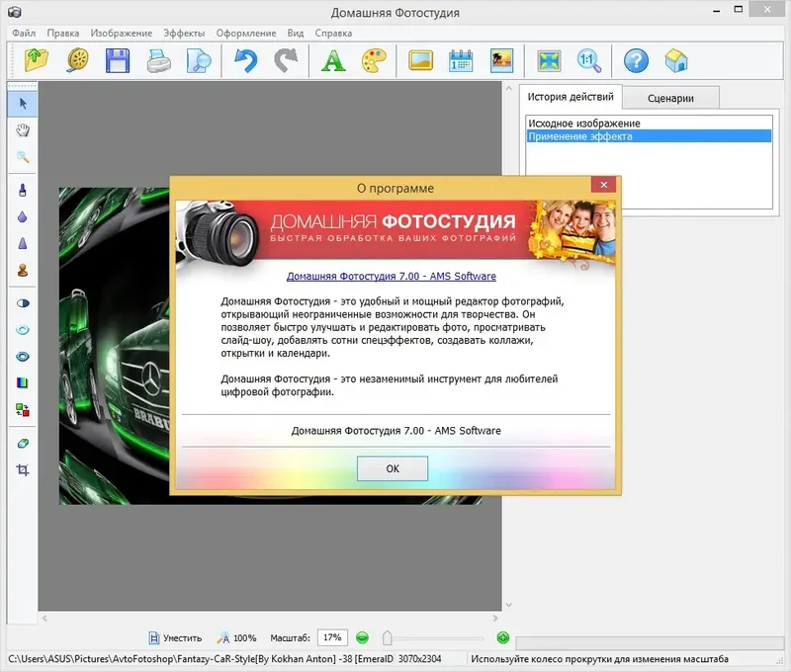This screenshot has width=791, height=672.
Task: Select the hand pan tool
Action: (23, 130)
